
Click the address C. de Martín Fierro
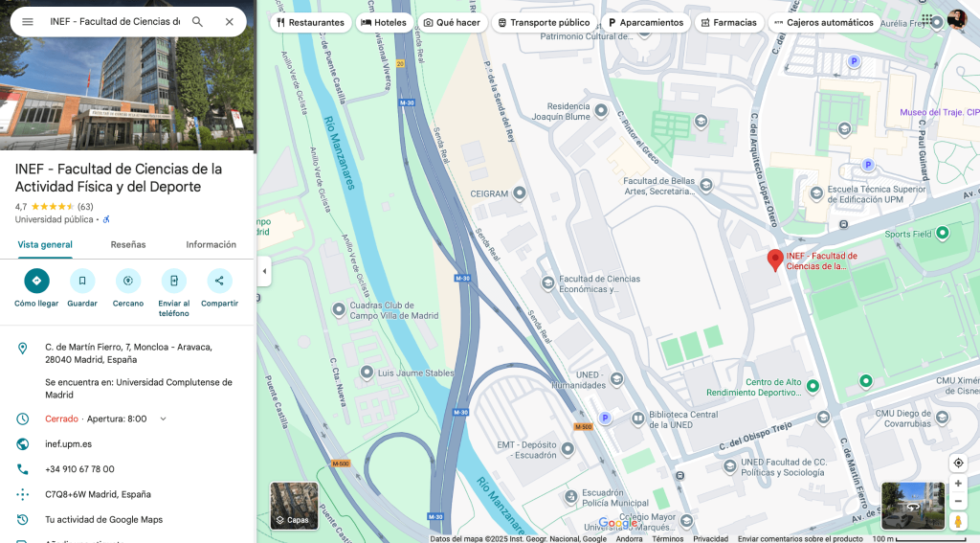(128, 352)
